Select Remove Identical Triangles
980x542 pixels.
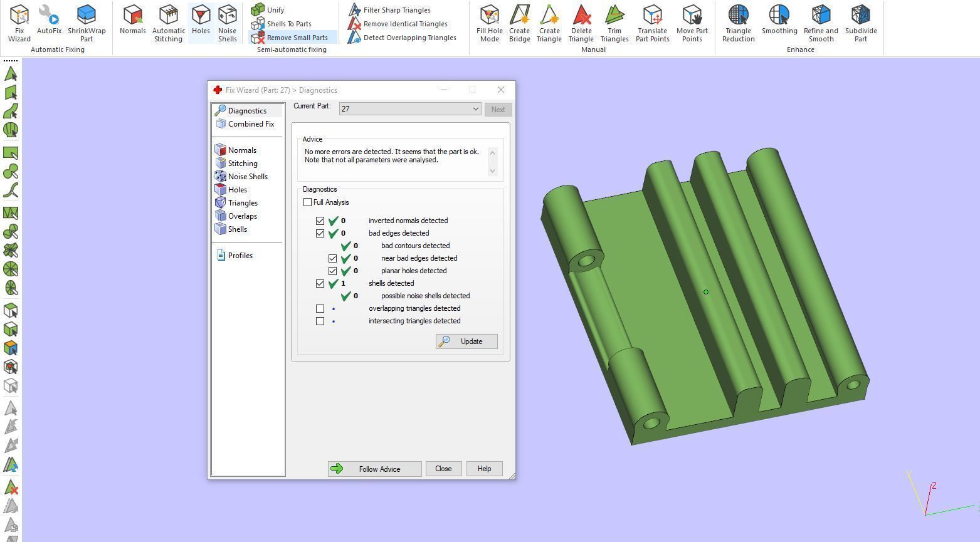pos(398,24)
